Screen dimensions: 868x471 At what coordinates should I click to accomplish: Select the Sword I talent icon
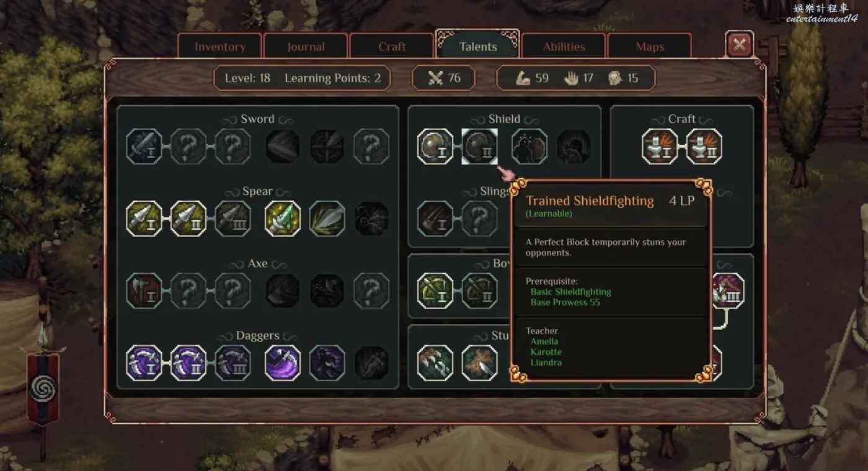(x=144, y=146)
